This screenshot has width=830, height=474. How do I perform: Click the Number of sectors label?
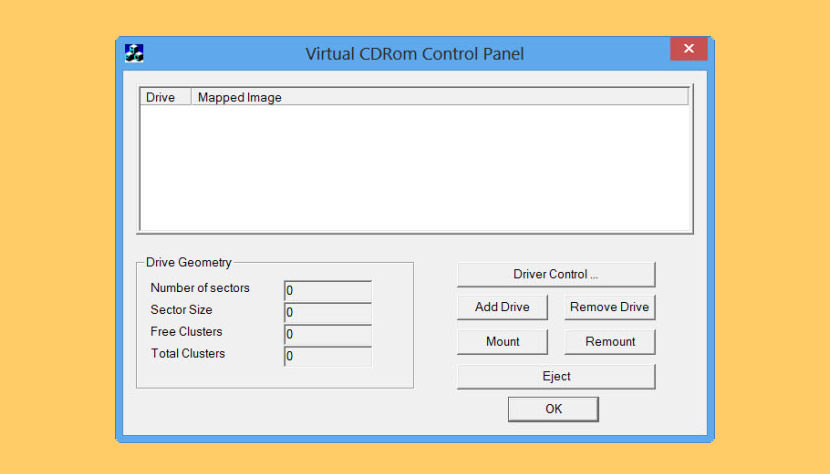pos(200,288)
